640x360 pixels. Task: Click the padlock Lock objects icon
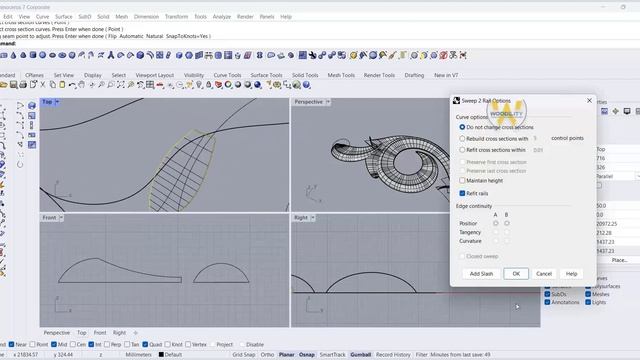209,85
